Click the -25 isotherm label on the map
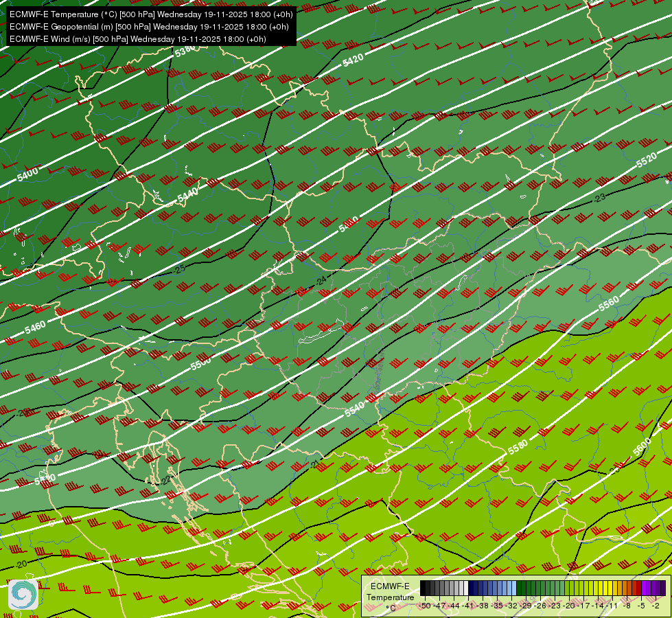The width and height of the screenshot is (672, 618). click(180, 269)
